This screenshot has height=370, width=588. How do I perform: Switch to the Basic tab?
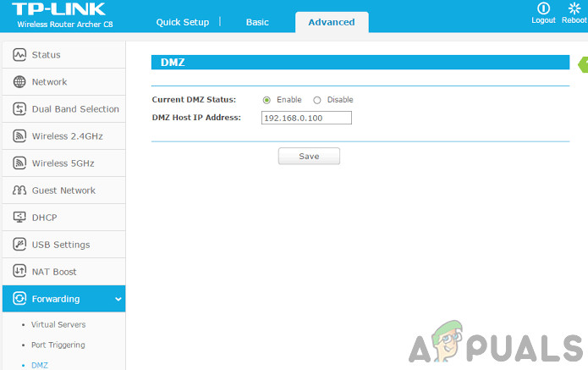click(x=257, y=22)
